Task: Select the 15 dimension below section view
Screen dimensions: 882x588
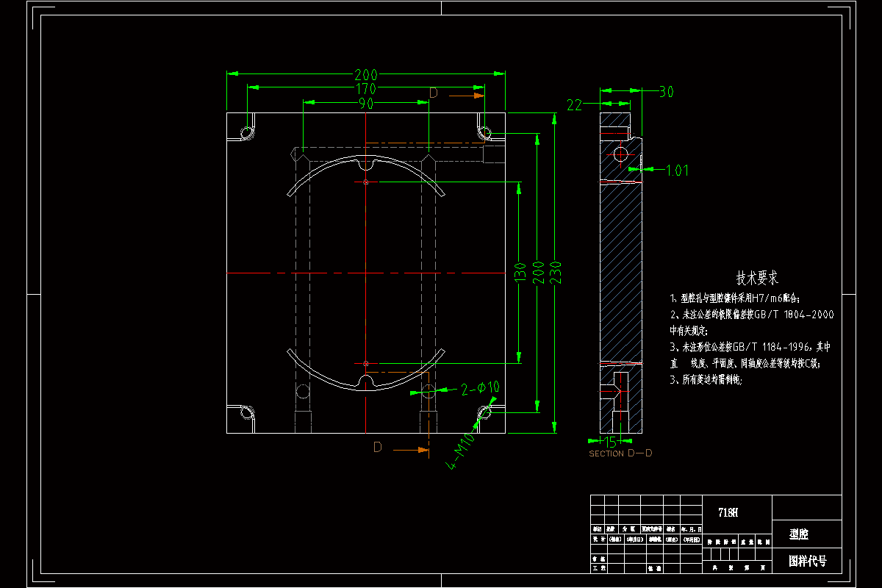Action: pos(610,442)
